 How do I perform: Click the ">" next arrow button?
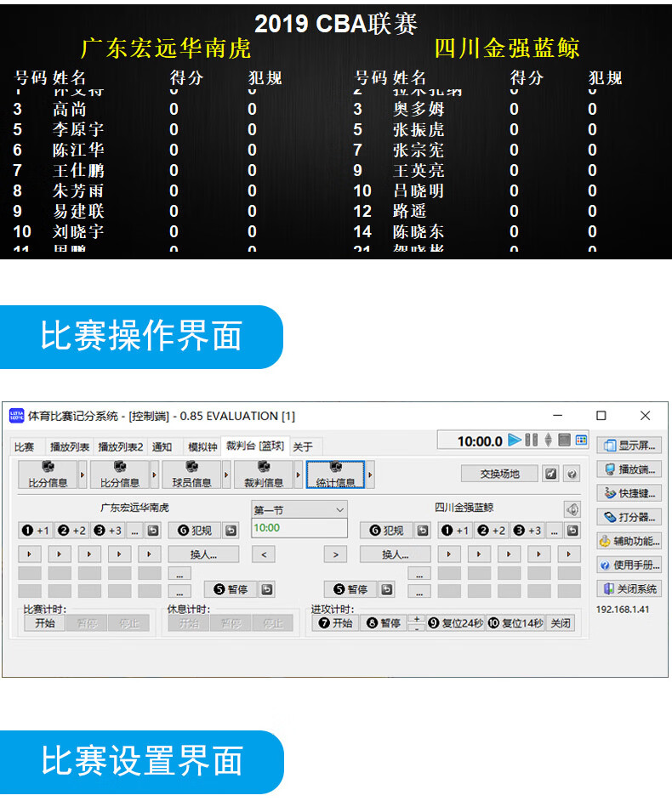tap(336, 554)
